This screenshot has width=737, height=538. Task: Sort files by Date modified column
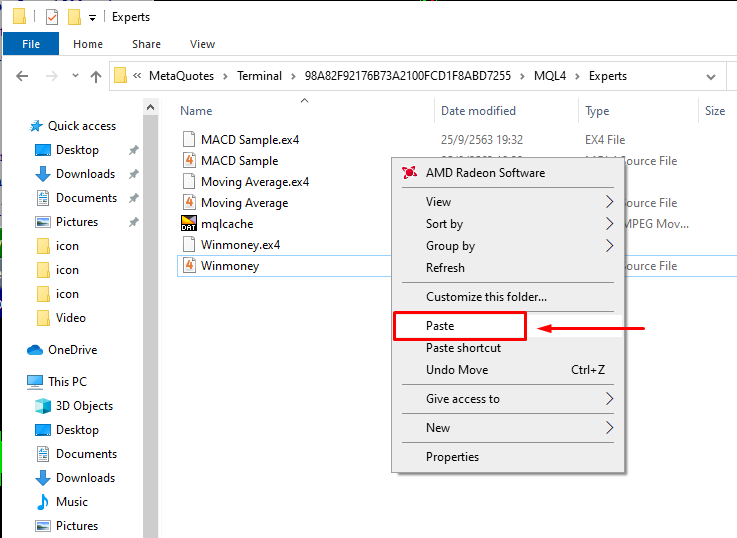pyautogui.click(x=478, y=111)
